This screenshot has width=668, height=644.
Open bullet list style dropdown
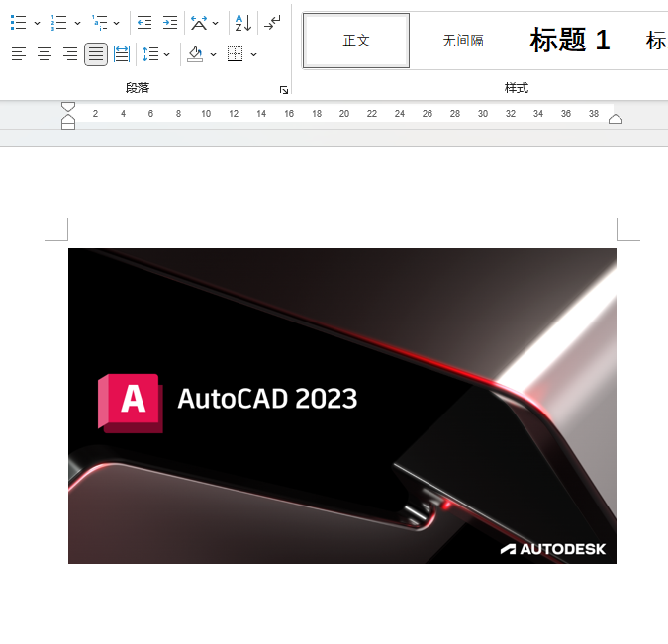(37, 23)
